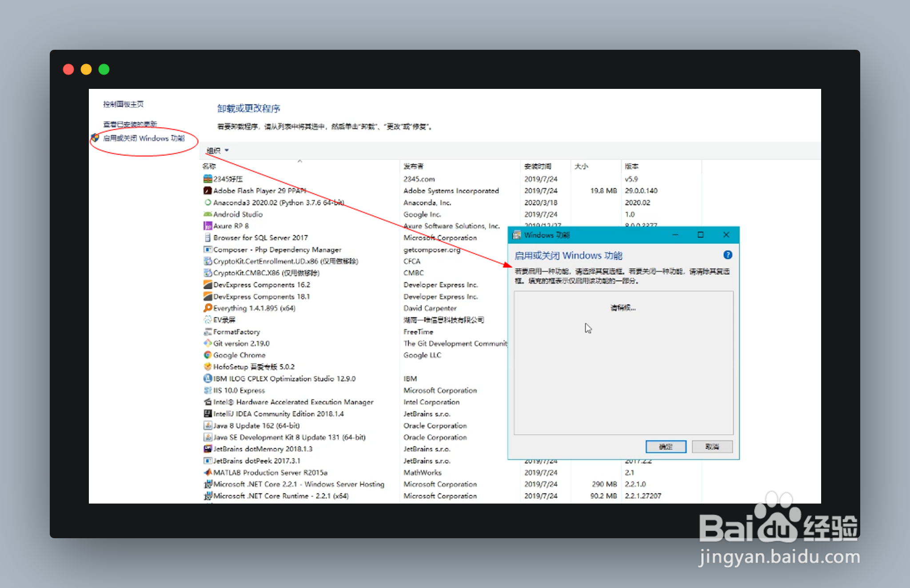Click the Axure RP 8 icon

click(x=208, y=226)
